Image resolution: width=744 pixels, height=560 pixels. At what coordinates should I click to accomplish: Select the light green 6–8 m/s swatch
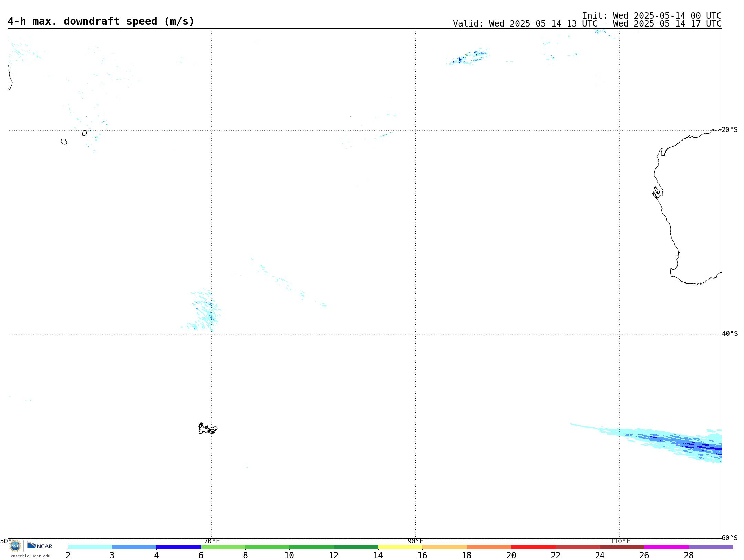click(223, 547)
